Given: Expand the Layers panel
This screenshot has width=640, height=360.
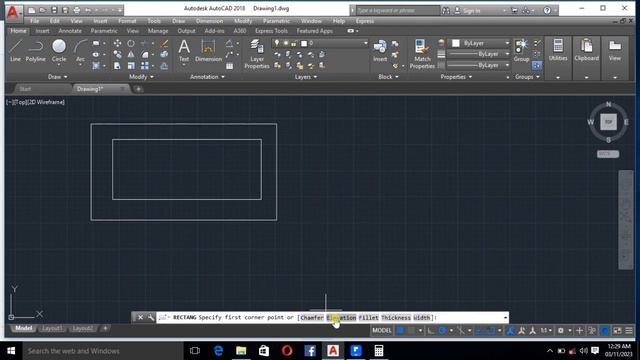Looking at the screenshot, I should coord(306,77).
